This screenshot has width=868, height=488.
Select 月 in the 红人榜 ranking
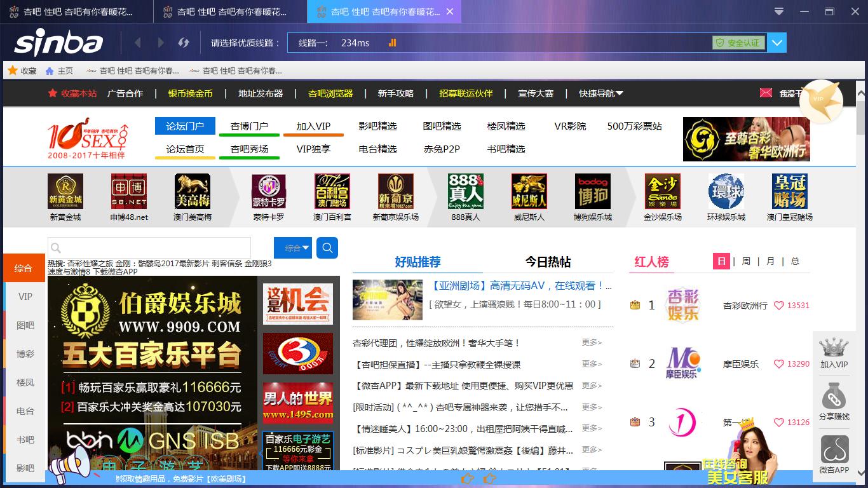coord(771,261)
